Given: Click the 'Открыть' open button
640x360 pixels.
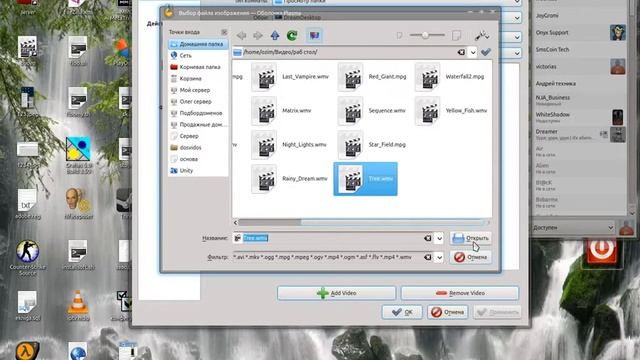Looking at the screenshot, I should coord(471,238).
